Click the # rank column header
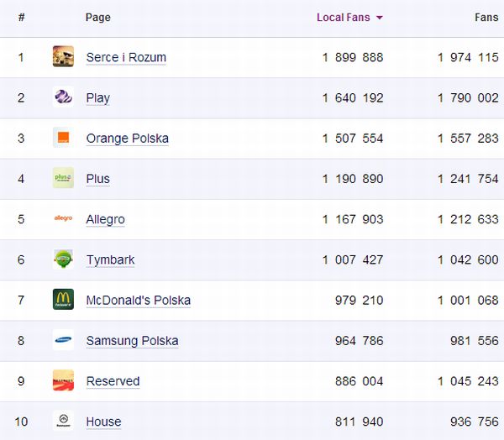The width and height of the screenshot is (504, 440). 21,18
